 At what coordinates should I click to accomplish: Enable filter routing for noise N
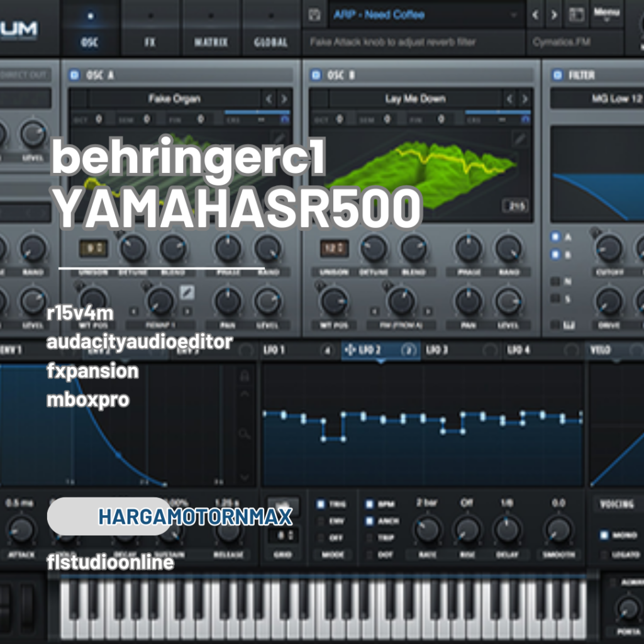click(x=555, y=281)
